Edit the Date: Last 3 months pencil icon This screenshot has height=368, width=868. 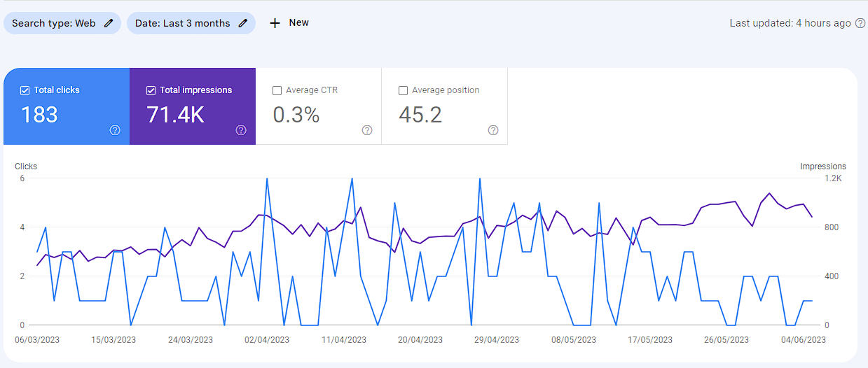click(x=242, y=23)
